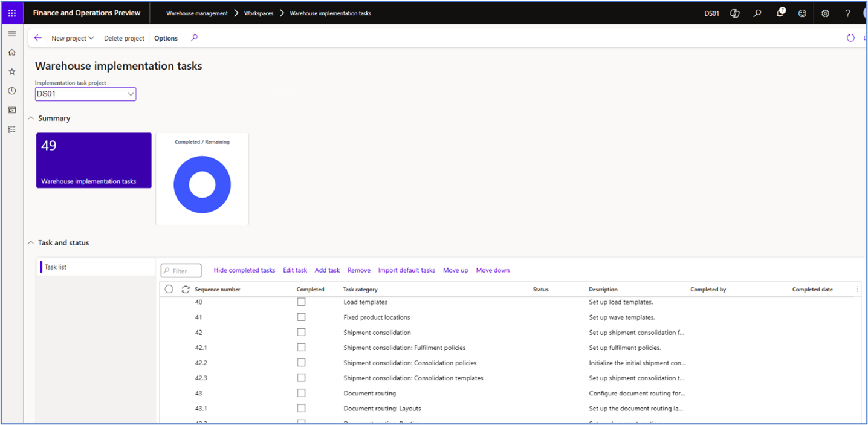Open the app launcher waffle icon
Screen dimensions: 868x425
(x=11, y=13)
